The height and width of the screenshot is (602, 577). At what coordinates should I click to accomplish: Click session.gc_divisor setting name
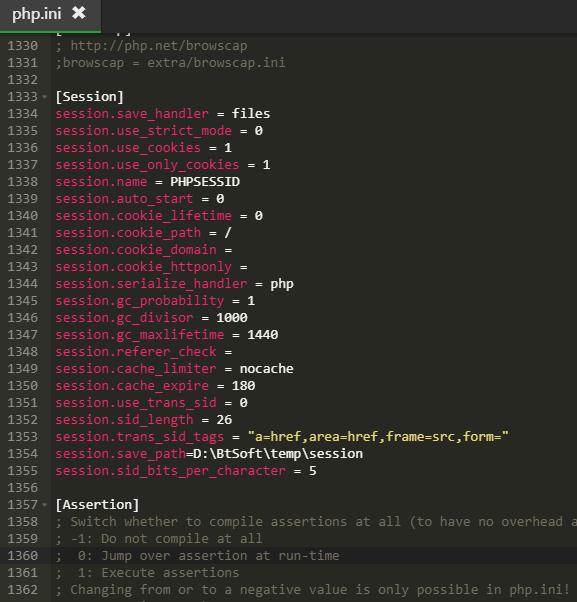click(x=124, y=318)
